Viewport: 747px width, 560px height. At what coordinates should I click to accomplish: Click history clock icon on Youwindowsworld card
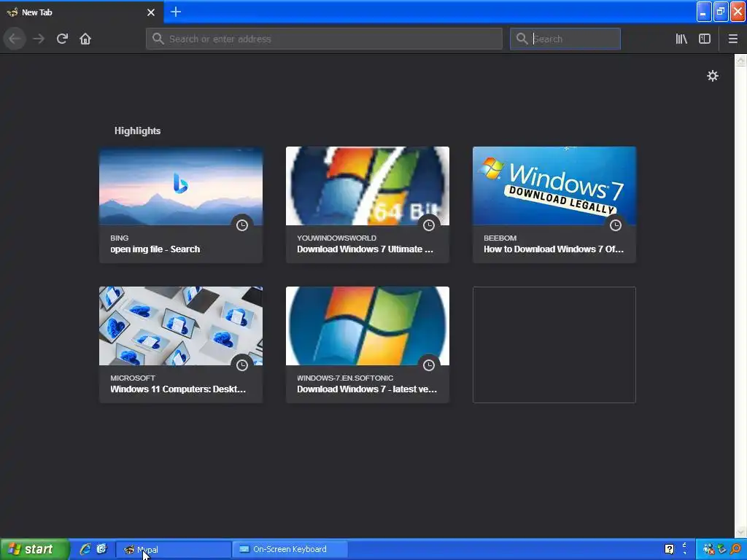click(429, 225)
